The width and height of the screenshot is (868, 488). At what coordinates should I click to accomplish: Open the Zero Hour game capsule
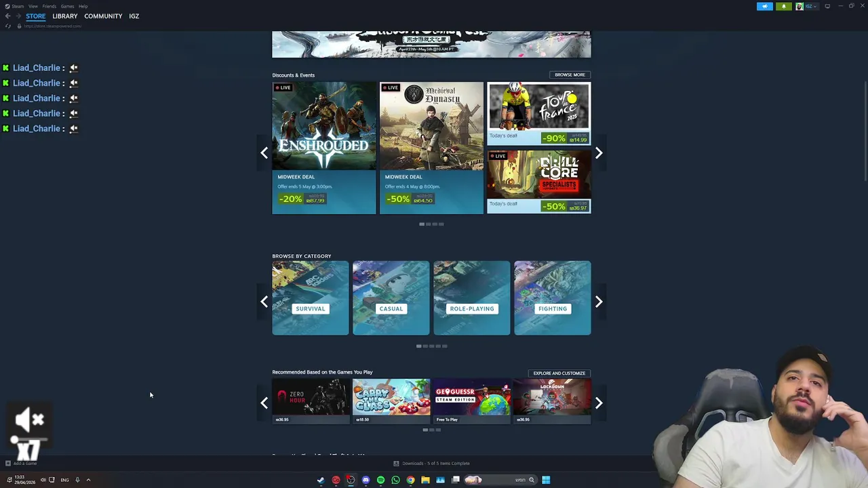(x=311, y=401)
